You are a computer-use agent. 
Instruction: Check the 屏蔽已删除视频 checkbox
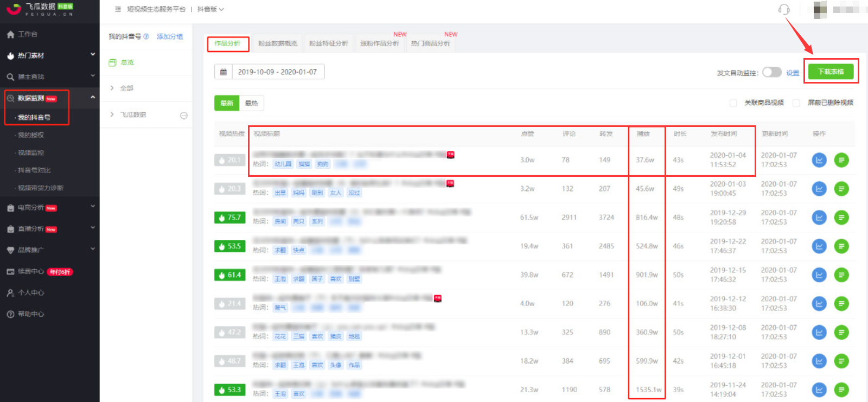(x=796, y=103)
